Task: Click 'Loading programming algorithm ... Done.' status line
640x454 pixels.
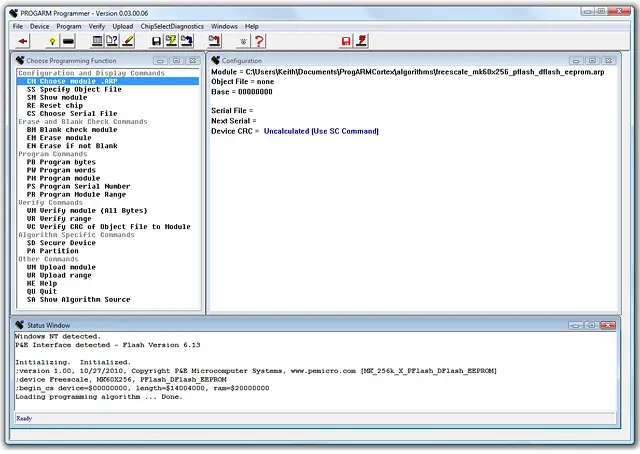Action: 99,397
